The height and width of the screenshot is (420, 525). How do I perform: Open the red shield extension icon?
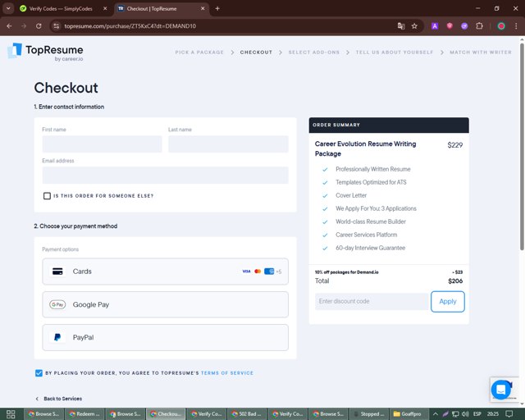tap(450, 26)
